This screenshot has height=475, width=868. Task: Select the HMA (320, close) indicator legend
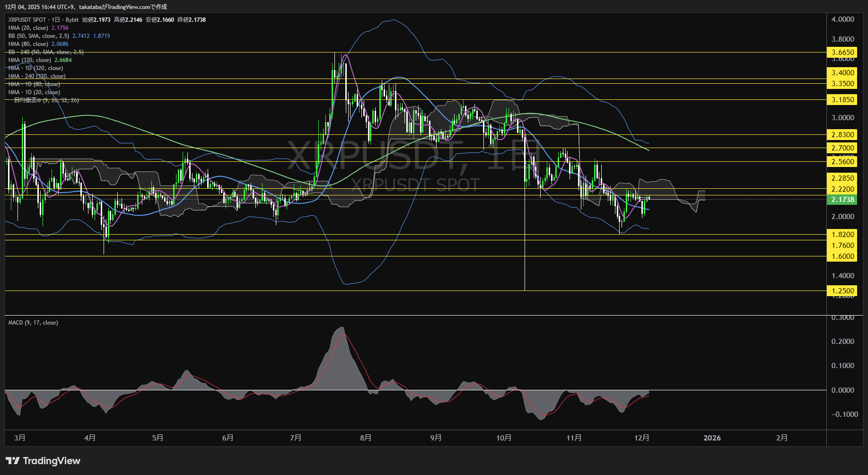pyautogui.click(x=29, y=60)
